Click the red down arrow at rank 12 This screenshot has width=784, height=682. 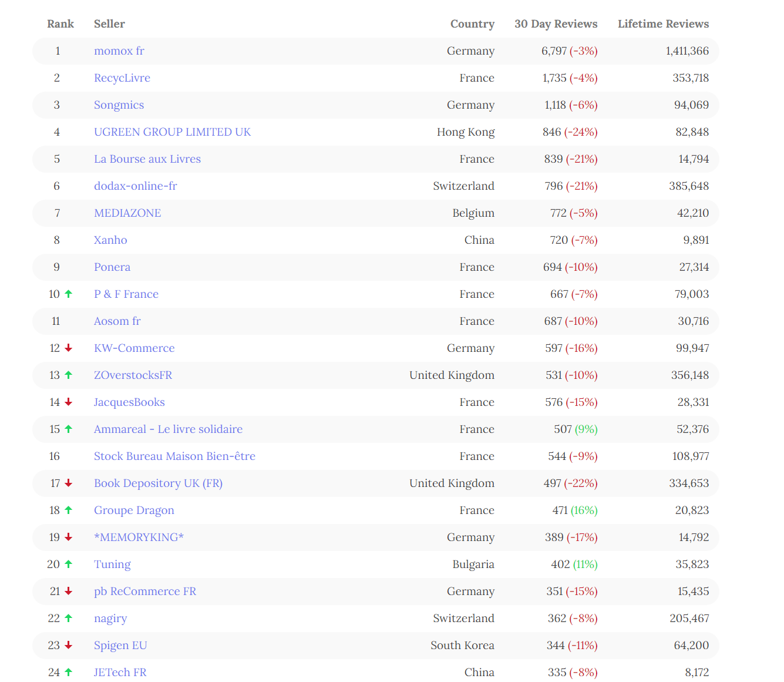click(68, 348)
